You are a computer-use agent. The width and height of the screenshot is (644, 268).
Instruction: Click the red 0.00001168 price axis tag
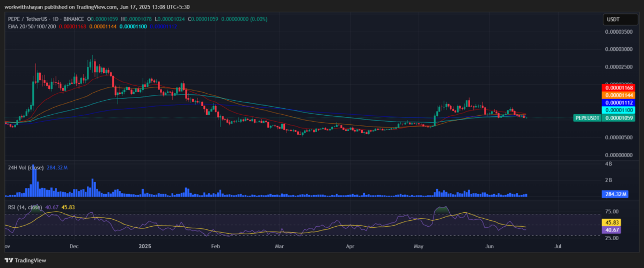(x=619, y=87)
